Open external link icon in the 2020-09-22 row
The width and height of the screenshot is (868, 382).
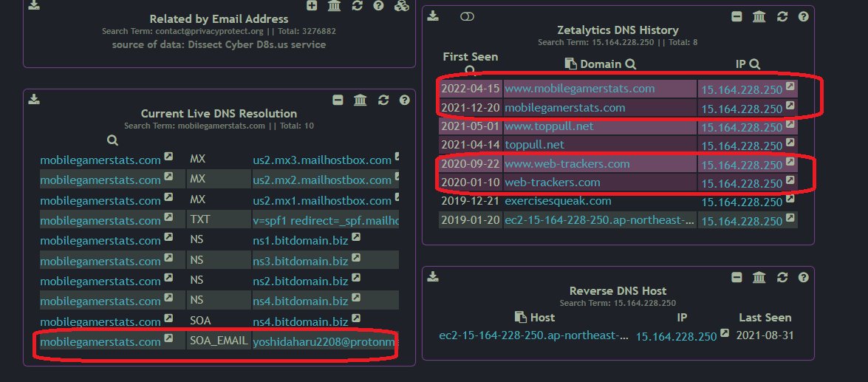coord(790,162)
